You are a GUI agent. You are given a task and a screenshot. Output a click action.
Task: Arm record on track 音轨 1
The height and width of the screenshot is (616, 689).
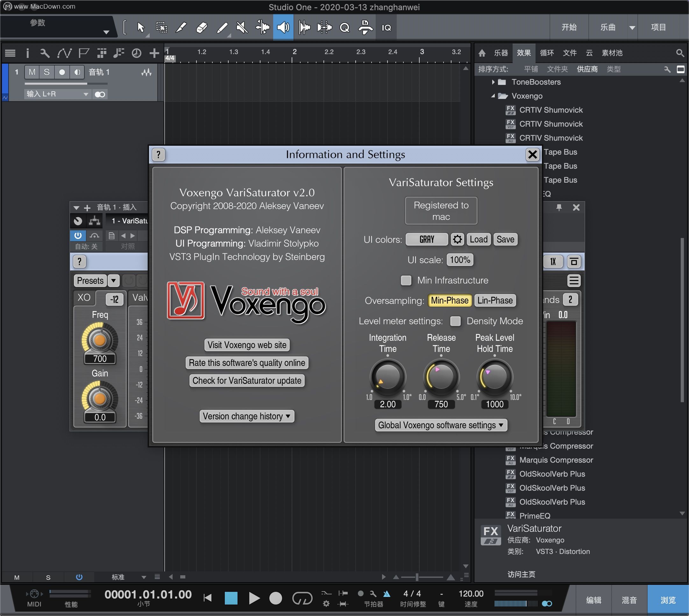(62, 72)
